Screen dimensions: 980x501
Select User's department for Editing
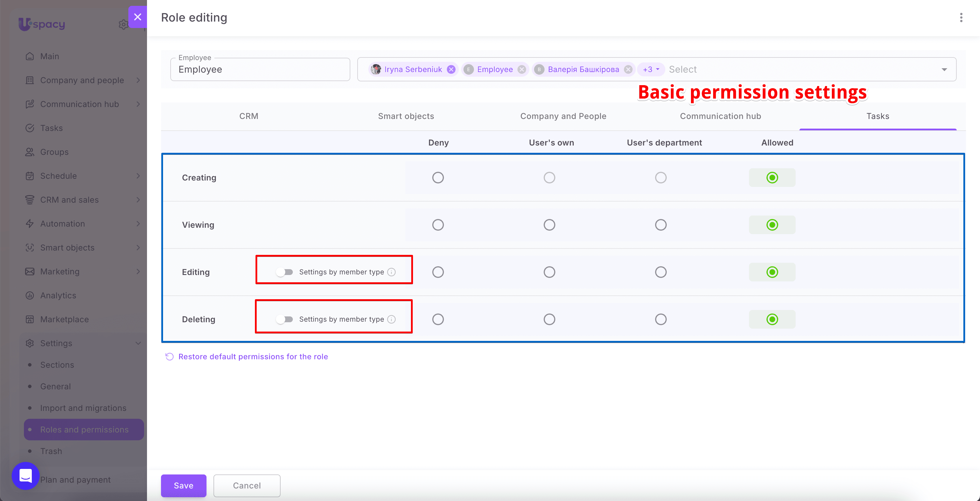pos(661,272)
